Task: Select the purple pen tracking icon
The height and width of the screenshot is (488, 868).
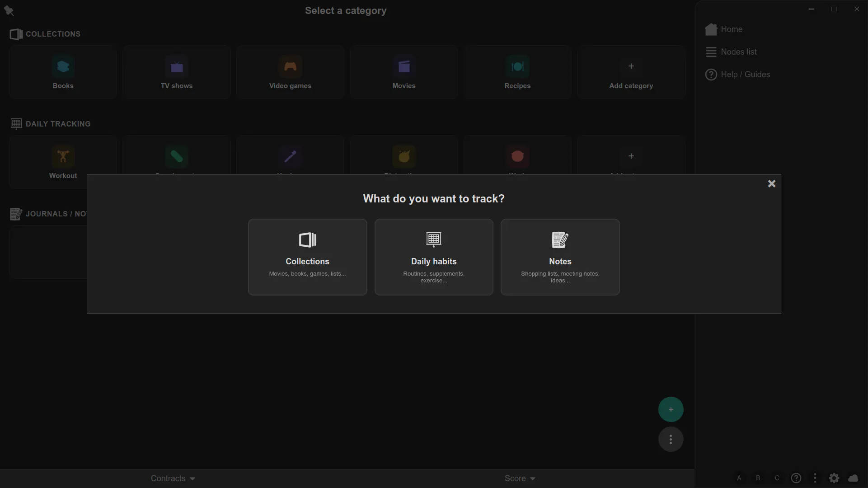Action: (290, 156)
